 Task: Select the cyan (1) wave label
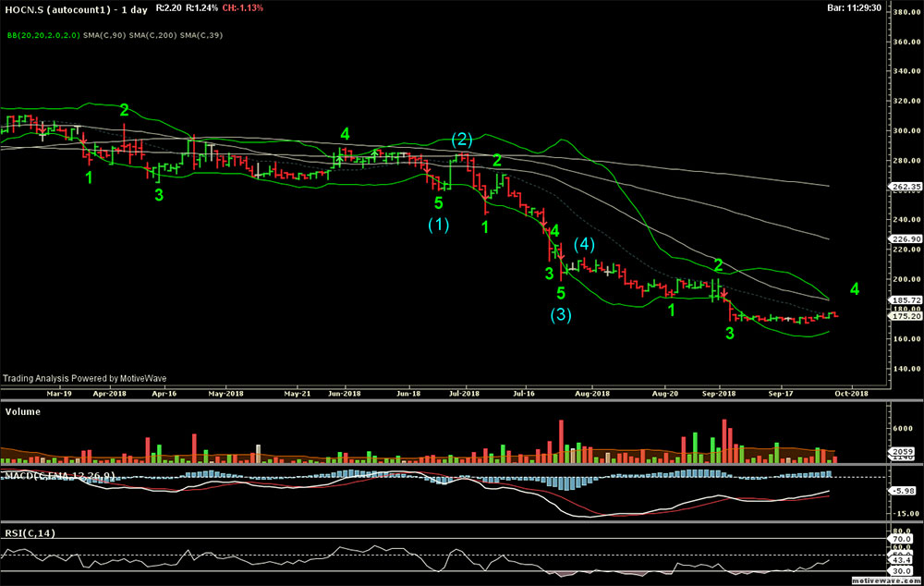pyautogui.click(x=438, y=225)
